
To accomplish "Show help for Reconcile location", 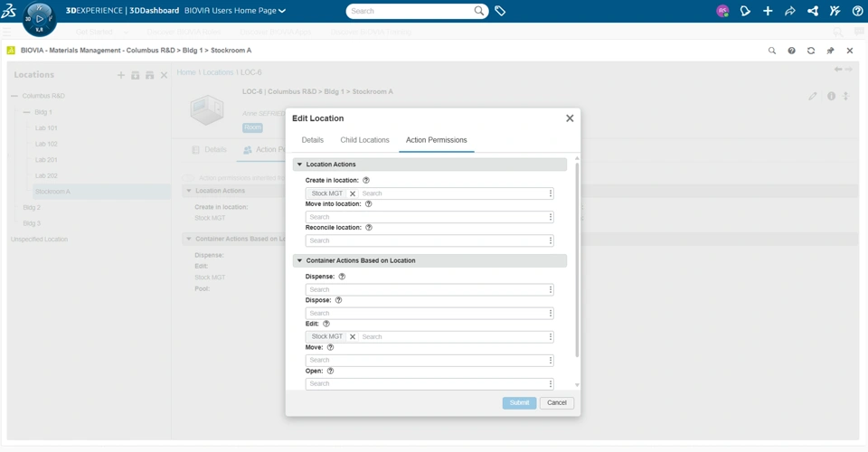I will pos(369,228).
